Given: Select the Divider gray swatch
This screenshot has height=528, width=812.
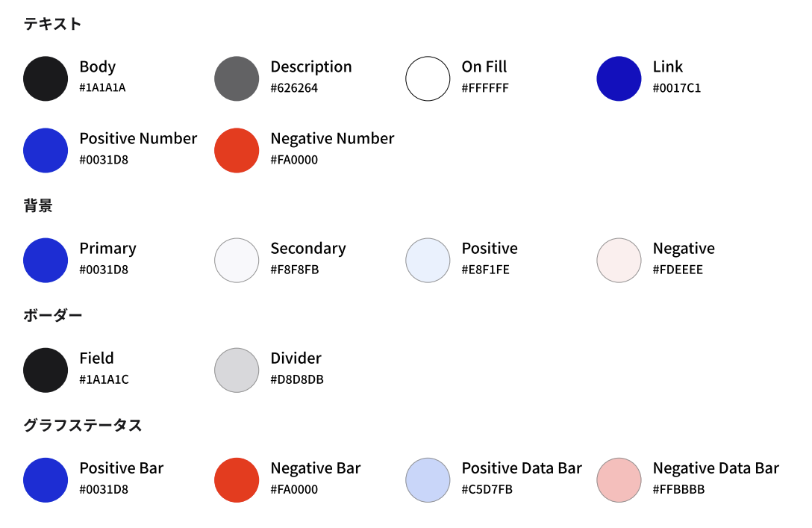Looking at the screenshot, I should click(237, 370).
